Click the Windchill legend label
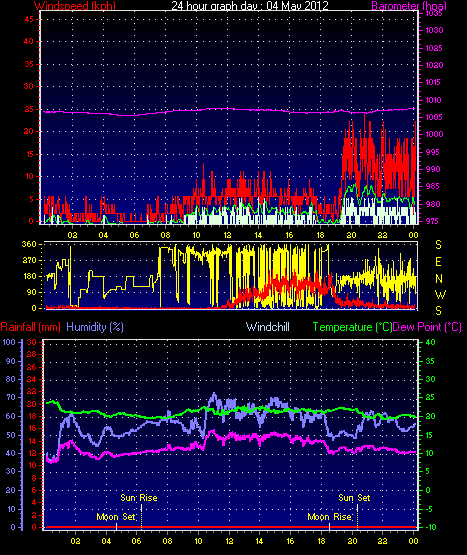Screen dimensions: 467x555 (x=268, y=327)
